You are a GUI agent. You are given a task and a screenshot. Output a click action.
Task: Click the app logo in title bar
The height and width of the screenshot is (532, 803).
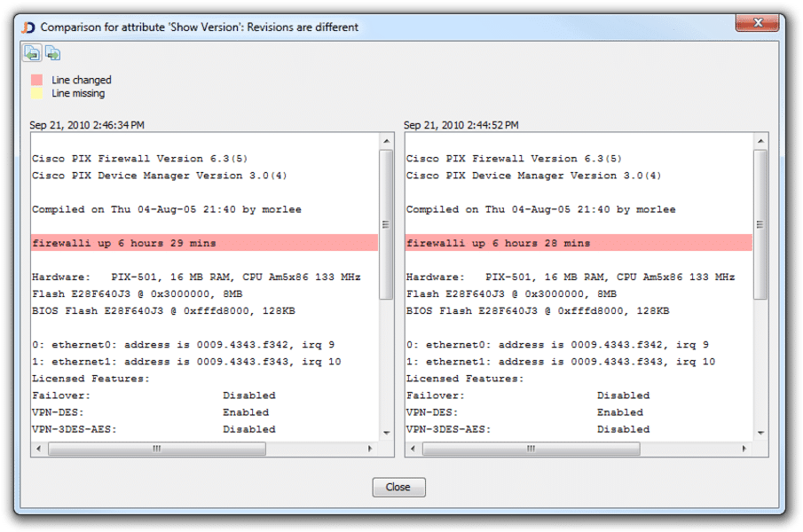pyautogui.click(x=28, y=27)
